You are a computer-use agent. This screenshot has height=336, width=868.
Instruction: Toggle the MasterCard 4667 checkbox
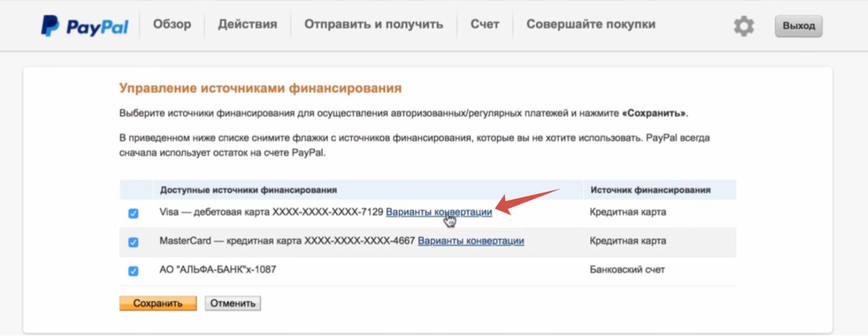point(133,242)
